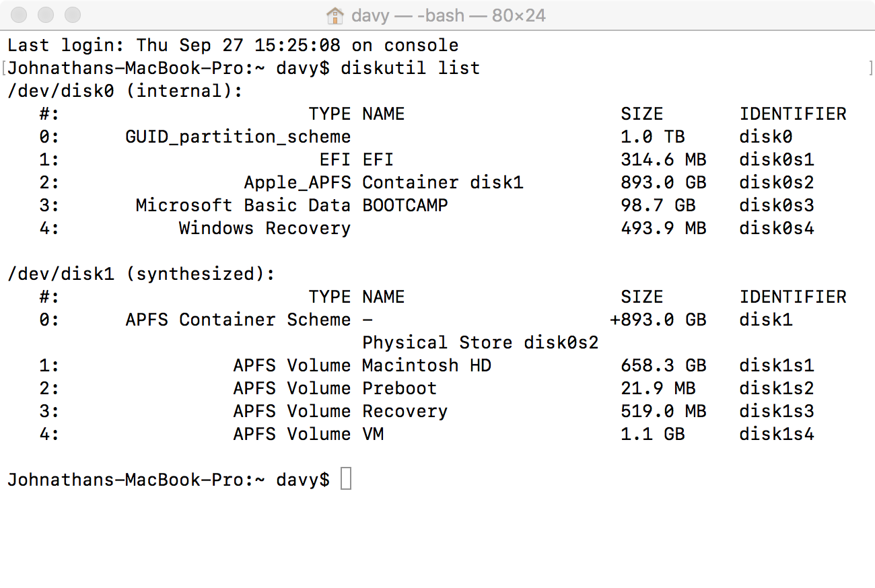Zoom the Terminal window with the third title-bar button
Viewport: 875px width, 588px height.
pyautogui.click(x=72, y=15)
